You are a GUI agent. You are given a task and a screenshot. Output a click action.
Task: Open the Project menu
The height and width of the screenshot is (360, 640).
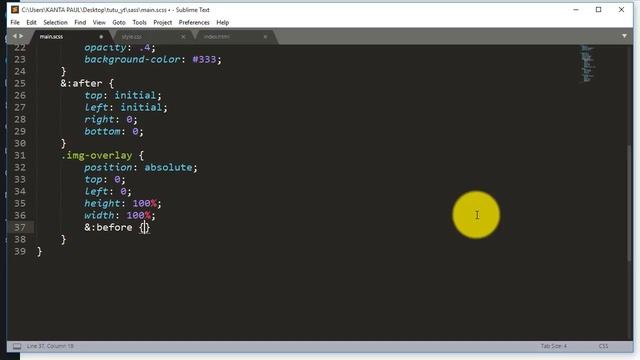click(x=162, y=22)
